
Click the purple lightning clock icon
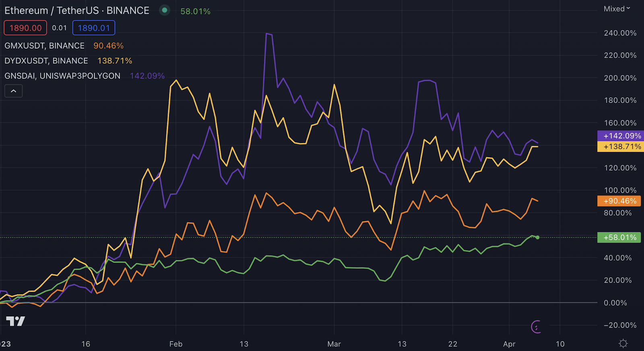click(536, 326)
